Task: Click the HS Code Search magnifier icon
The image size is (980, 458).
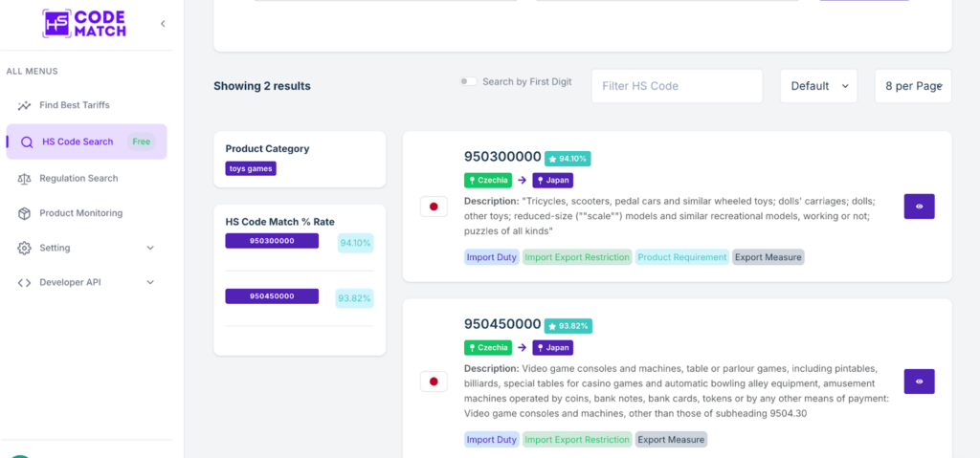Action: coord(27,142)
